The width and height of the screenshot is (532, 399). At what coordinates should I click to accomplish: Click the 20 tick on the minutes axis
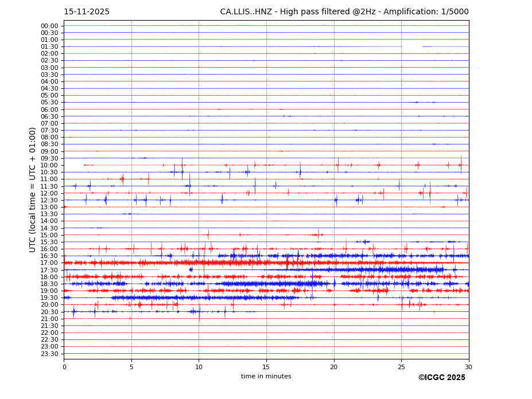333,367
